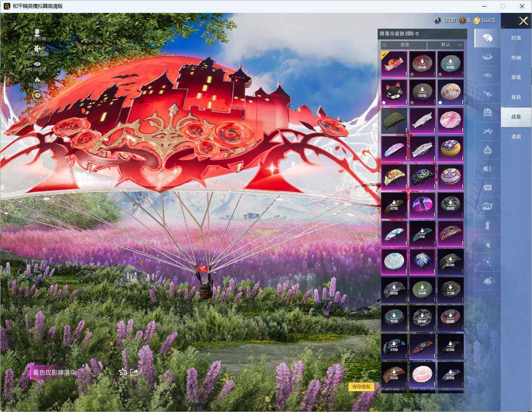532x412 pixels.
Task: Download the 744KB green parachute skin
Action: [422, 290]
